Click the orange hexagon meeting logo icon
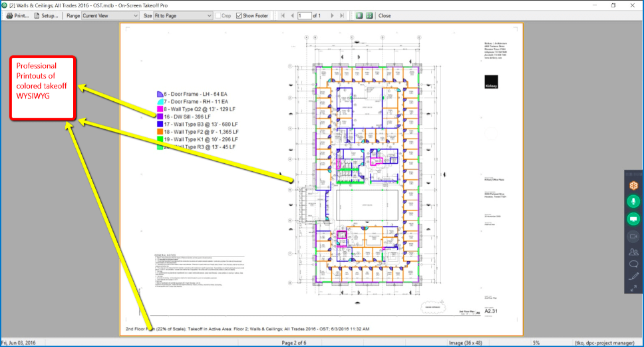The image size is (644, 347). 633,185
